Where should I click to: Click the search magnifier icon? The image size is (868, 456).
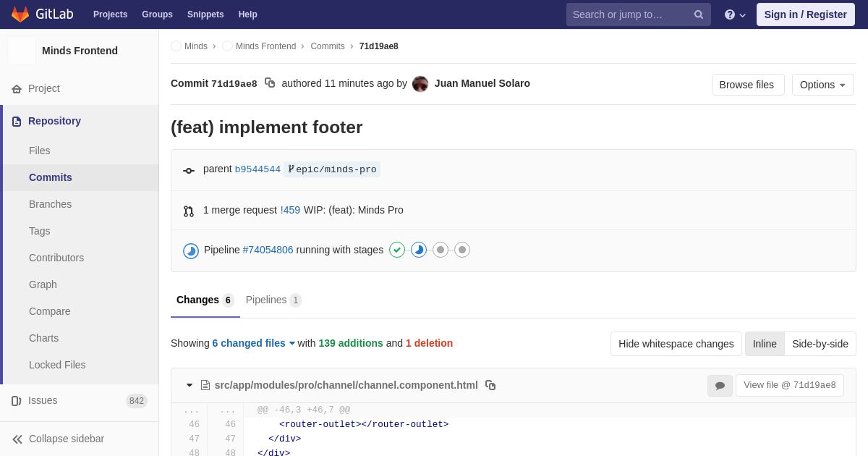(699, 14)
